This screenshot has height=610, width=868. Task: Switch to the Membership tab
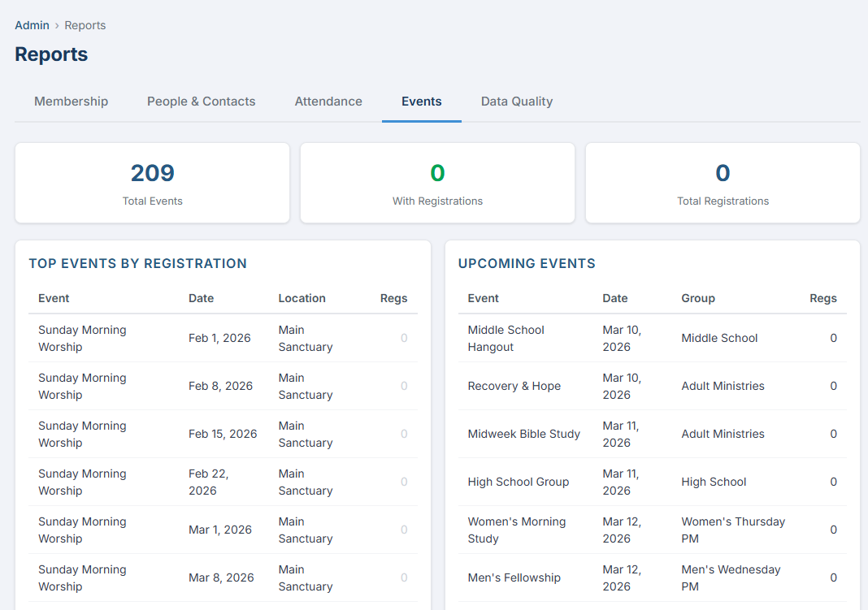[71, 101]
